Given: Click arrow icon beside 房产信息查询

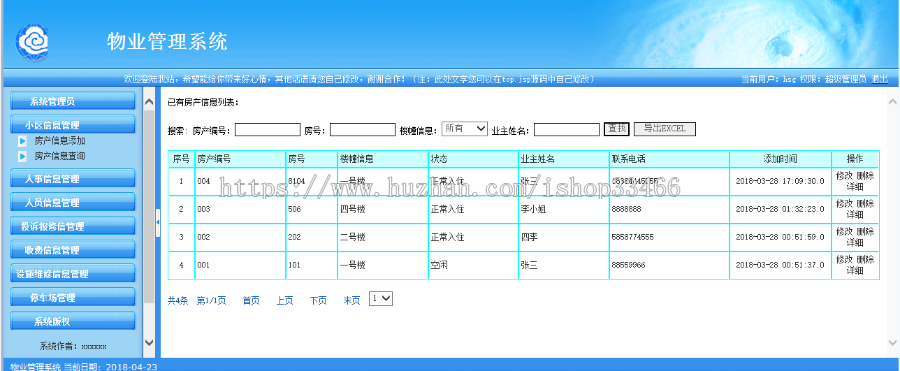Looking at the screenshot, I should [x=22, y=156].
